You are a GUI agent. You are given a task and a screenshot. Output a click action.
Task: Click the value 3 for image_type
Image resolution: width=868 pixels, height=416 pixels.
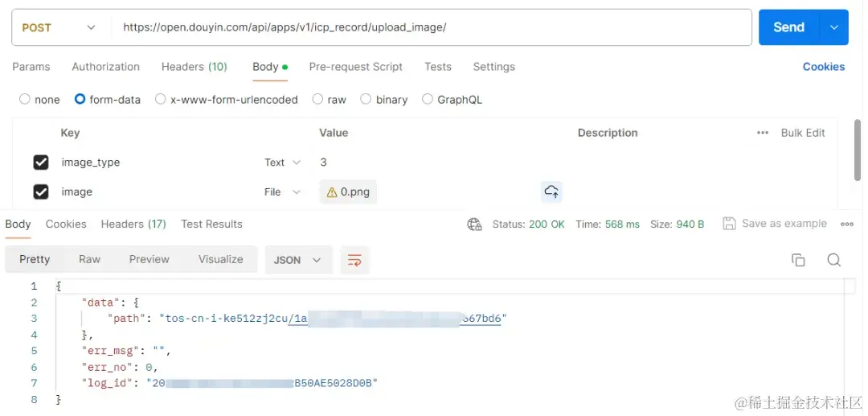point(323,163)
